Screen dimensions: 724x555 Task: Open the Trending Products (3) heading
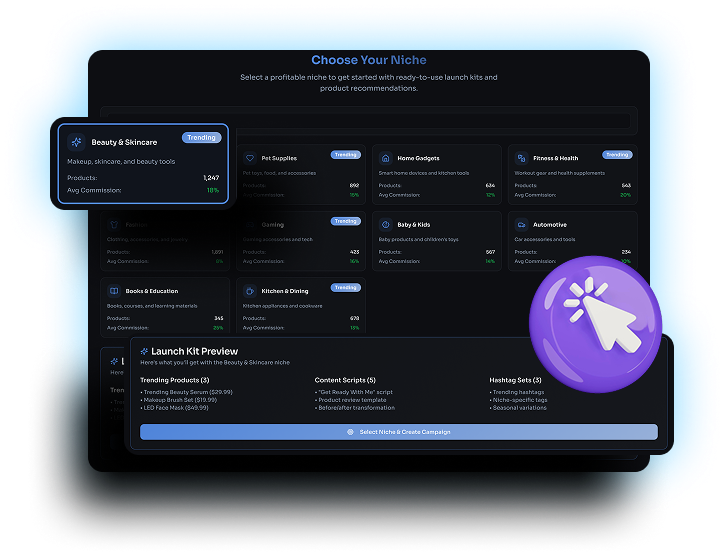coord(175,380)
